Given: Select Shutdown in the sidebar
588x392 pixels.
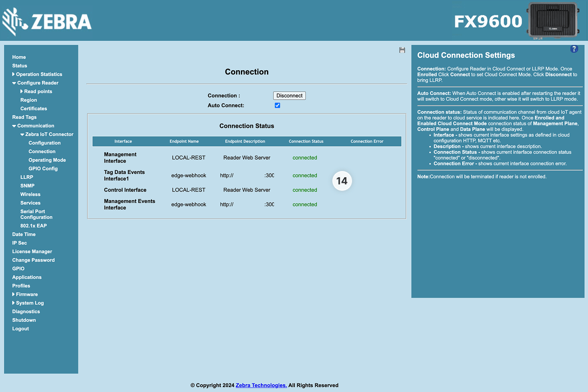Looking at the screenshot, I should click(x=24, y=320).
